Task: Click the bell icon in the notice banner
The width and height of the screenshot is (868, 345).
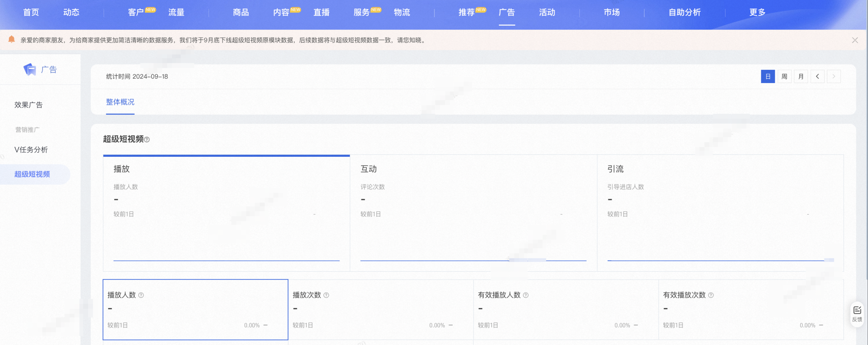Action: 11,39
